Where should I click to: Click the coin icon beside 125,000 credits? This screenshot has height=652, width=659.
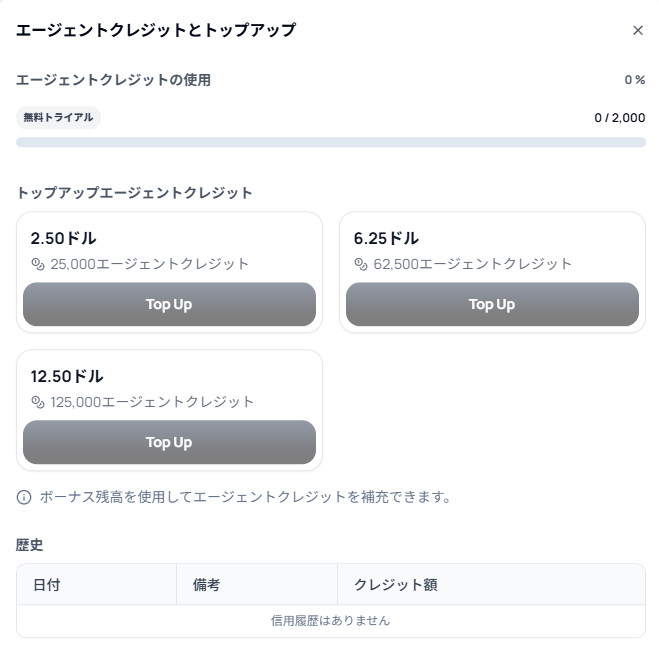[x=39, y=402]
